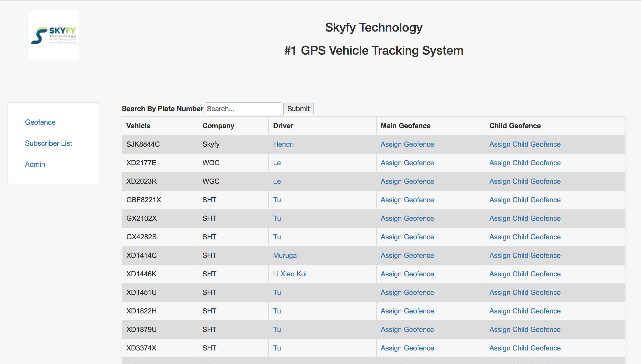Click the plate number search field
The width and height of the screenshot is (641, 364).
point(243,109)
